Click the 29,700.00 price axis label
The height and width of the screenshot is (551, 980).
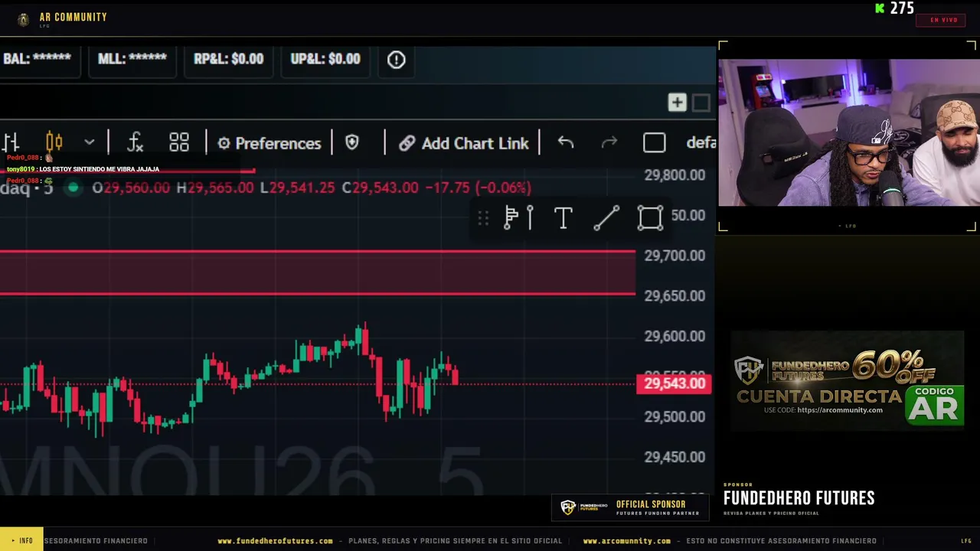pyautogui.click(x=675, y=256)
